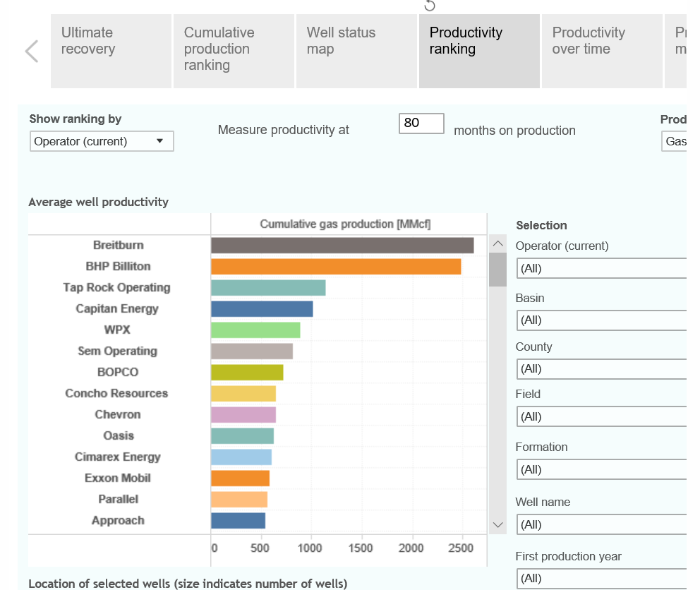
Task: Open the Ultimate recovery tab
Action: click(111, 51)
